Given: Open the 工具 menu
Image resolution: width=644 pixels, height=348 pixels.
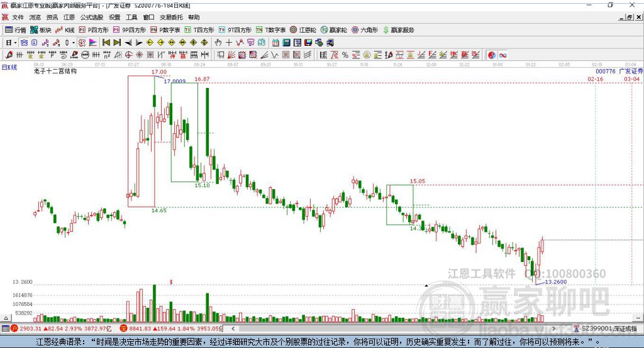Looking at the screenshot, I should pyautogui.click(x=131, y=17).
